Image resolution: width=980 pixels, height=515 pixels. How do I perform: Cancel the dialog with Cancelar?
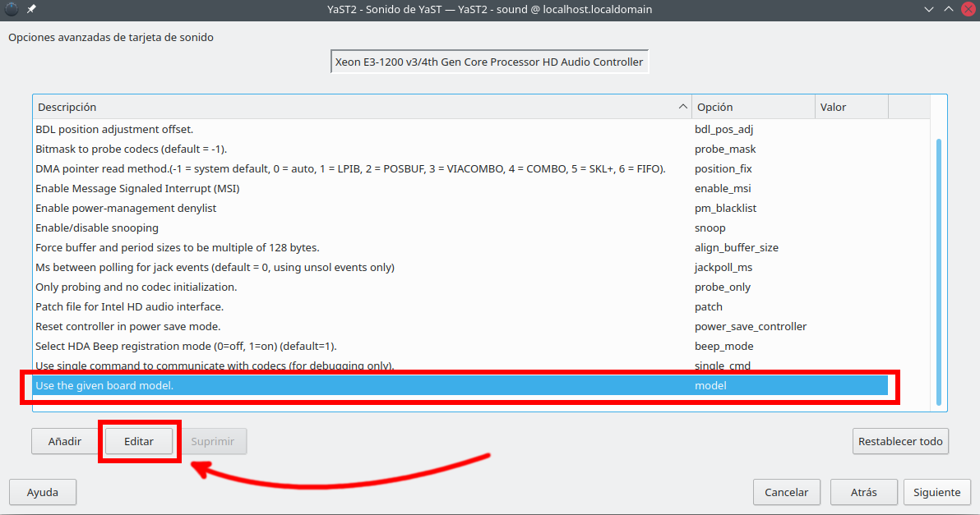[786, 492]
